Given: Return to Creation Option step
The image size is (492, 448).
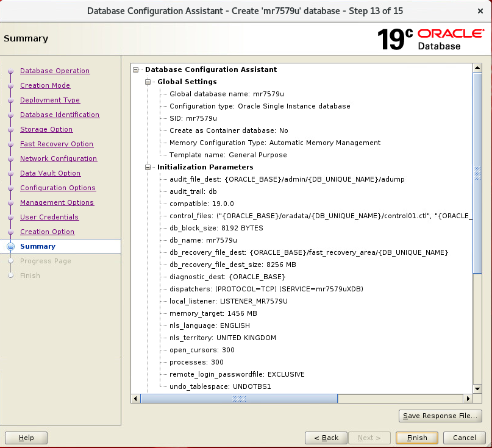Looking at the screenshot, I should (x=48, y=232).
